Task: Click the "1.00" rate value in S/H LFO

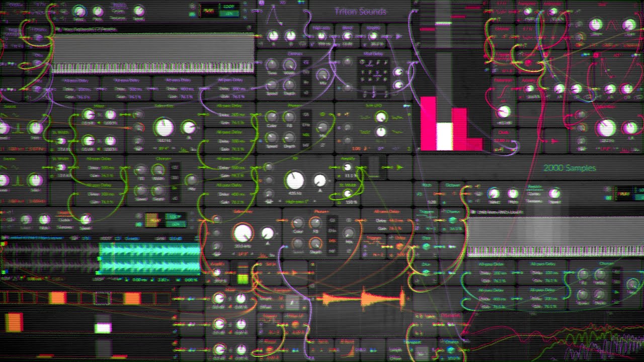Action: pyautogui.click(x=356, y=149)
